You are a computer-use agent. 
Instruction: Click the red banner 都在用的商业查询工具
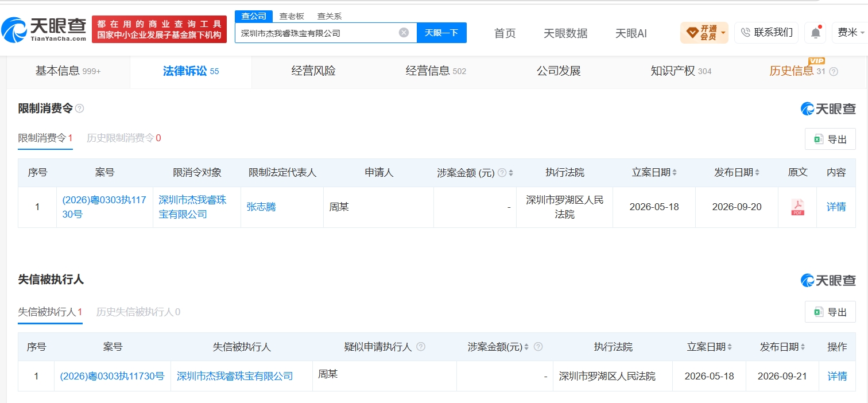pos(159,29)
